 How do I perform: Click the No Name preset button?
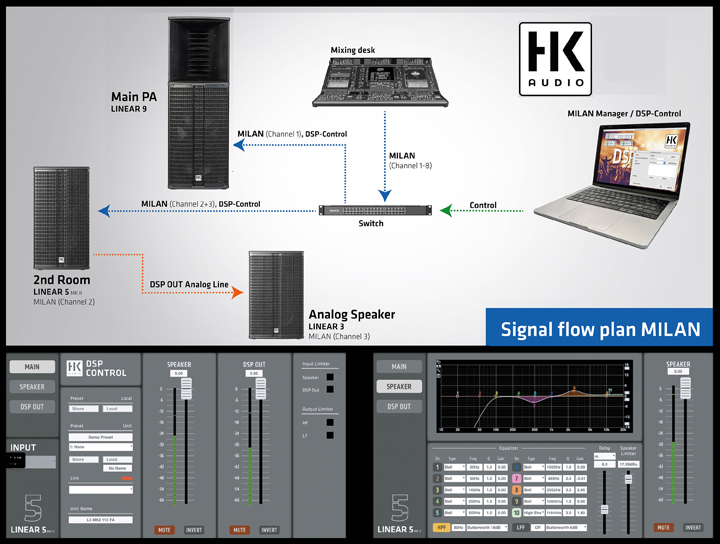pyautogui.click(x=118, y=468)
